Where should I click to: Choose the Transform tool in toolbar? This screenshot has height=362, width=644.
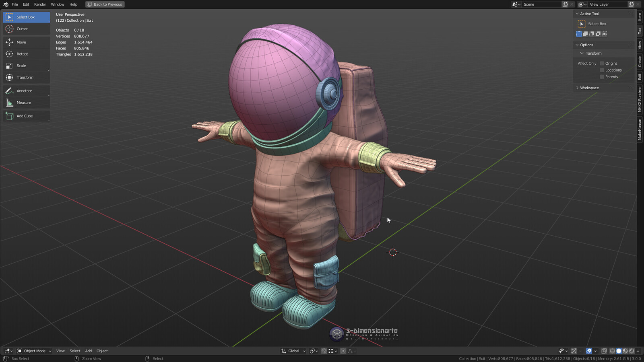pos(26,77)
